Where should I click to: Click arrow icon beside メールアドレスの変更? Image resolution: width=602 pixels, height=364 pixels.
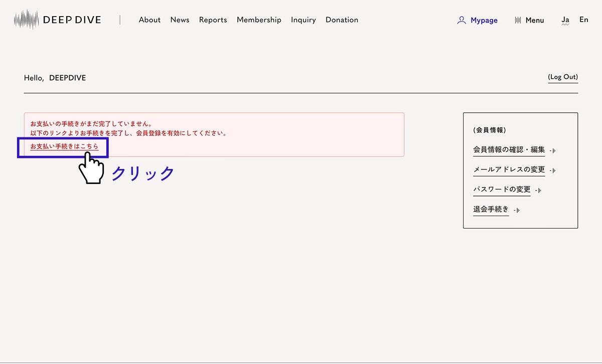click(x=552, y=170)
